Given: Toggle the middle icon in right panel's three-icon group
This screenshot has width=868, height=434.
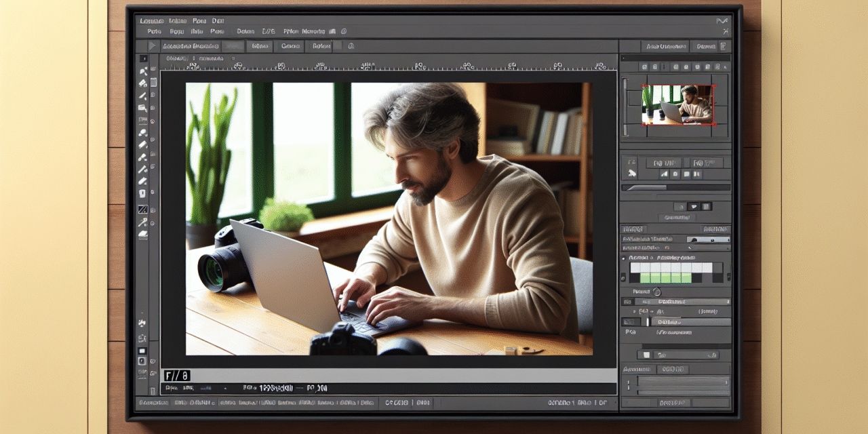Looking at the screenshot, I should coord(692,206).
